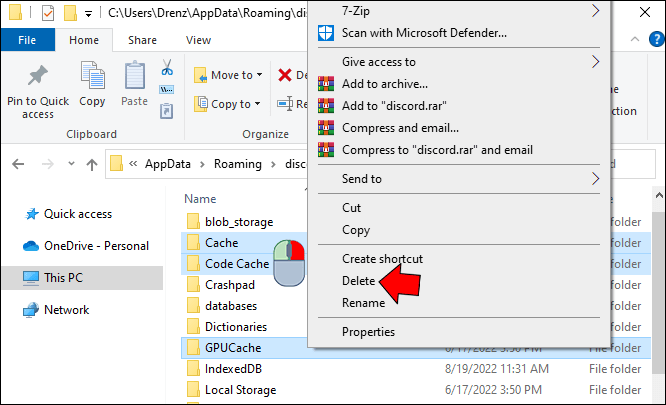This screenshot has height=405, width=666.
Task: Select the IndexedDB folder
Action: pyautogui.click(x=233, y=368)
